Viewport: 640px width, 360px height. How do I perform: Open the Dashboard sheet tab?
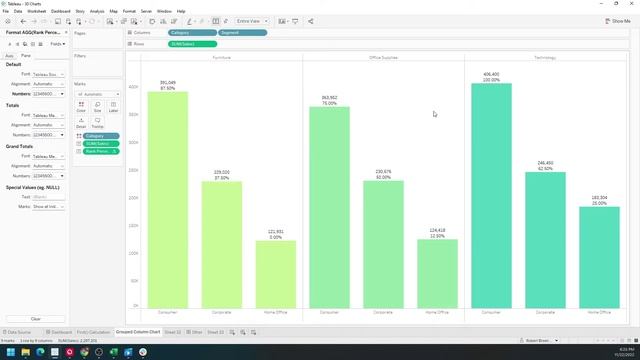click(x=59, y=332)
